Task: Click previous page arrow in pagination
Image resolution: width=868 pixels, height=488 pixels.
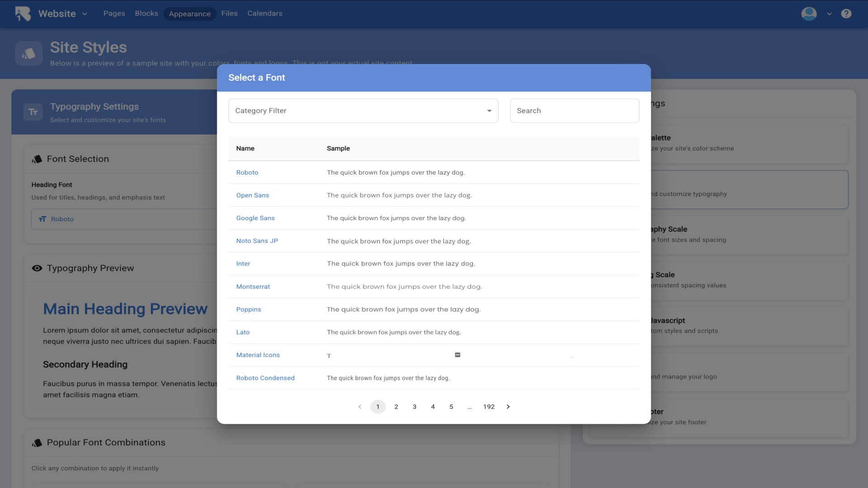Action: tap(360, 407)
